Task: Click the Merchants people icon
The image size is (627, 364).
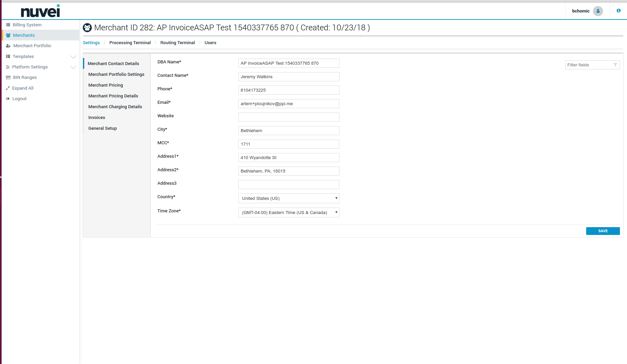Action: coord(8,35)
